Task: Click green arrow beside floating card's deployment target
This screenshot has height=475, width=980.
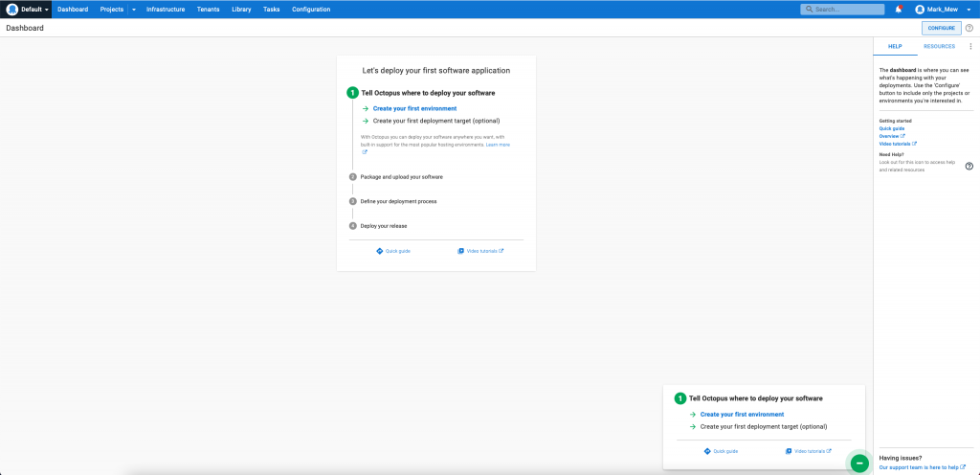Action: [693, 426]
